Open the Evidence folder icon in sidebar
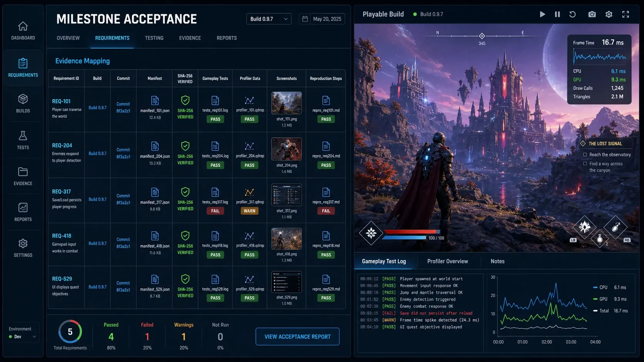 pyautogui.click(x=23, y=172)
